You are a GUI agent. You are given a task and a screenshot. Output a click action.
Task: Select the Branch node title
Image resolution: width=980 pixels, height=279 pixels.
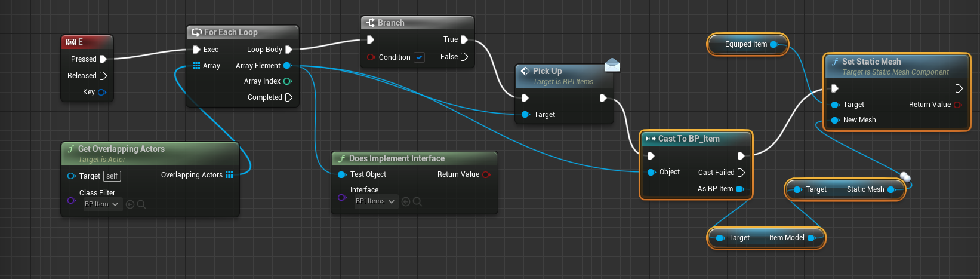pyautogui.click(x=391, y=23)
